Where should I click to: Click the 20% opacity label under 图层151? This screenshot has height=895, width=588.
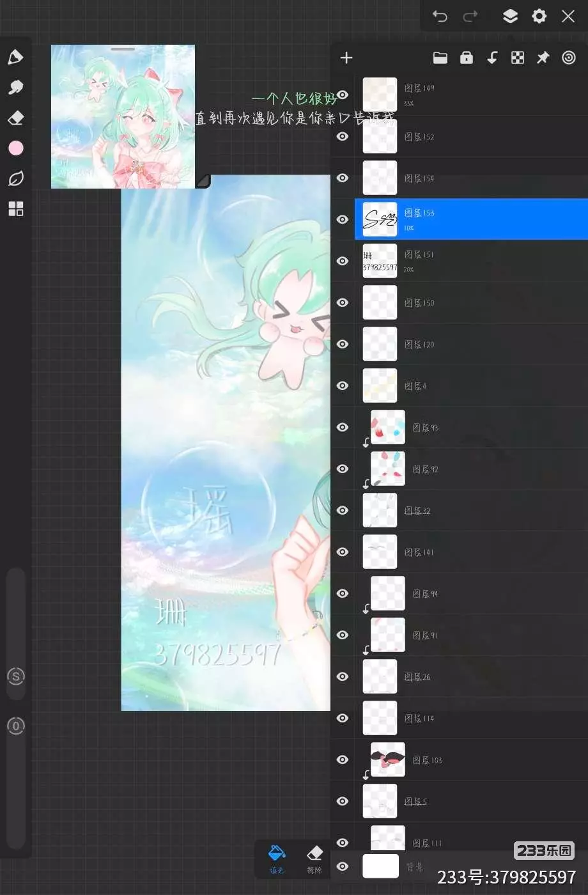[x=409, y=270]
